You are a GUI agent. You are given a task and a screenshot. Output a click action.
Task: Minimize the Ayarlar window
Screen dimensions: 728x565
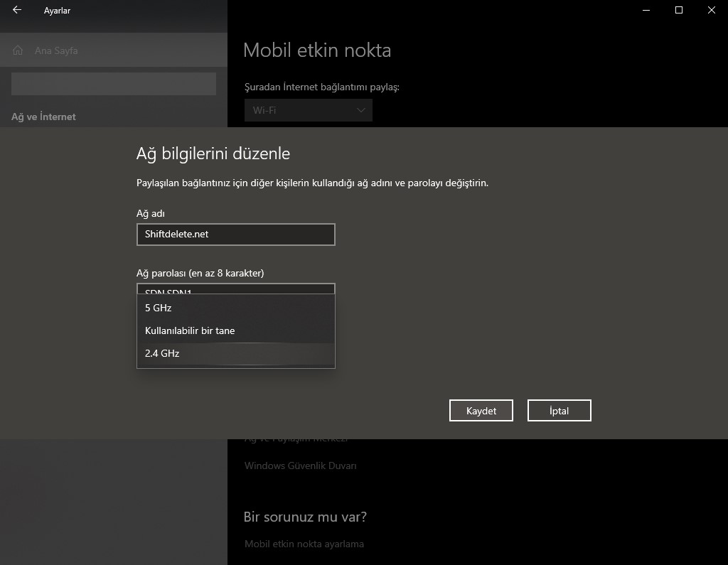pyautogui.click(x=646, y=11)
